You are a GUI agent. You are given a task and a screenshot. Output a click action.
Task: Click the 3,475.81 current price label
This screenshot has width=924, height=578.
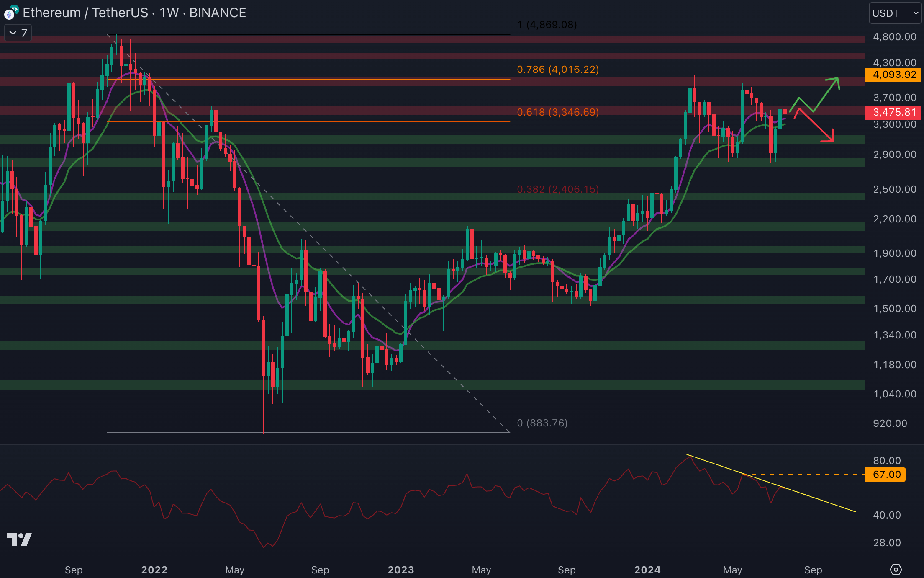[x=894, y=112]
